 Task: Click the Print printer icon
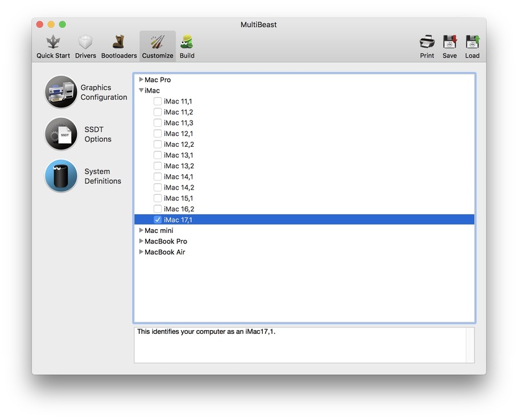(x=427, y=42)
